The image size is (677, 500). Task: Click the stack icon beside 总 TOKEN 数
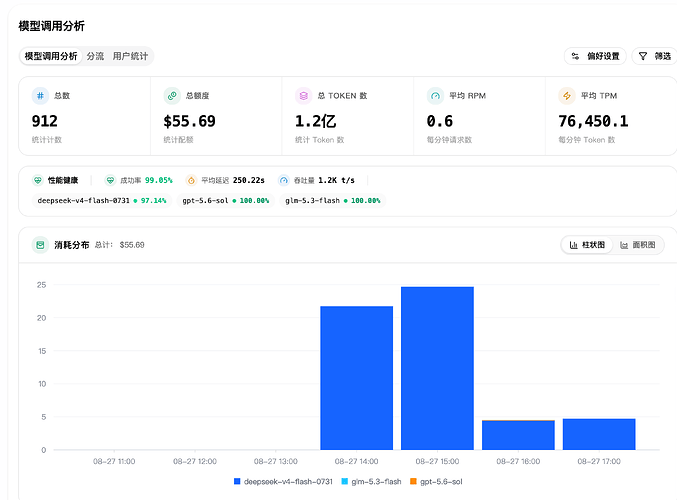click(304, 95)
